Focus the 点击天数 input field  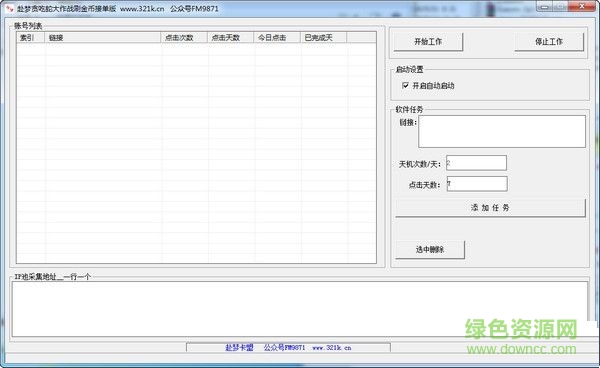(x=477, y=184)
